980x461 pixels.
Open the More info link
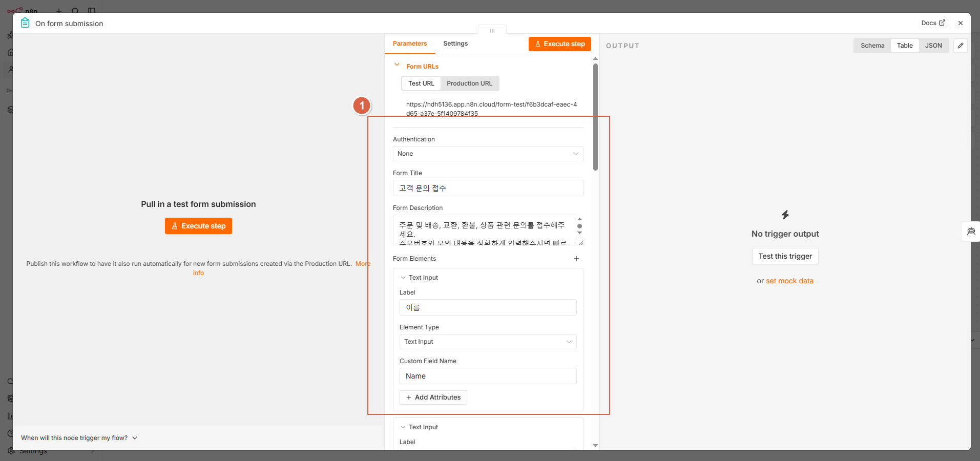[x=363, y=264]
